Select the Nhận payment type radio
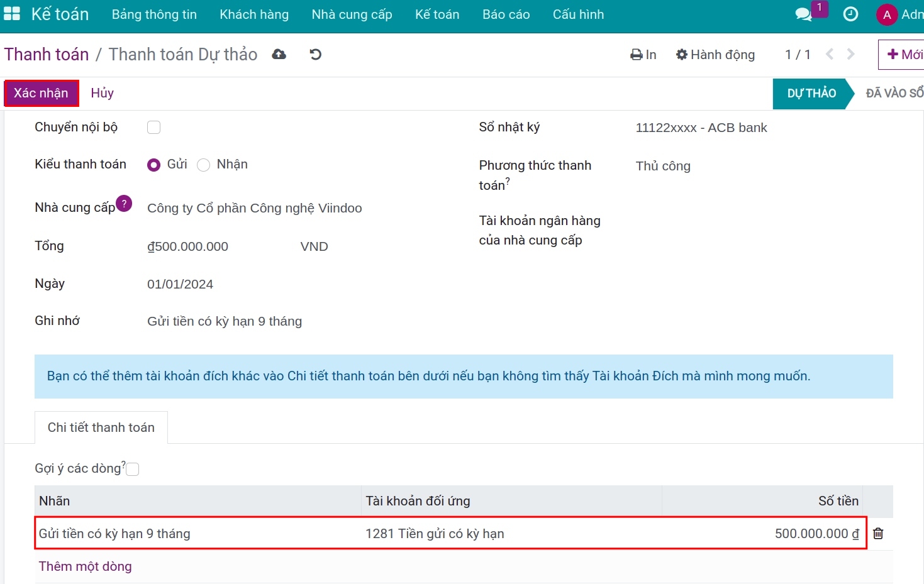This screenshot has height=584, width=924. pyautogui.click(x=203, y=165)
